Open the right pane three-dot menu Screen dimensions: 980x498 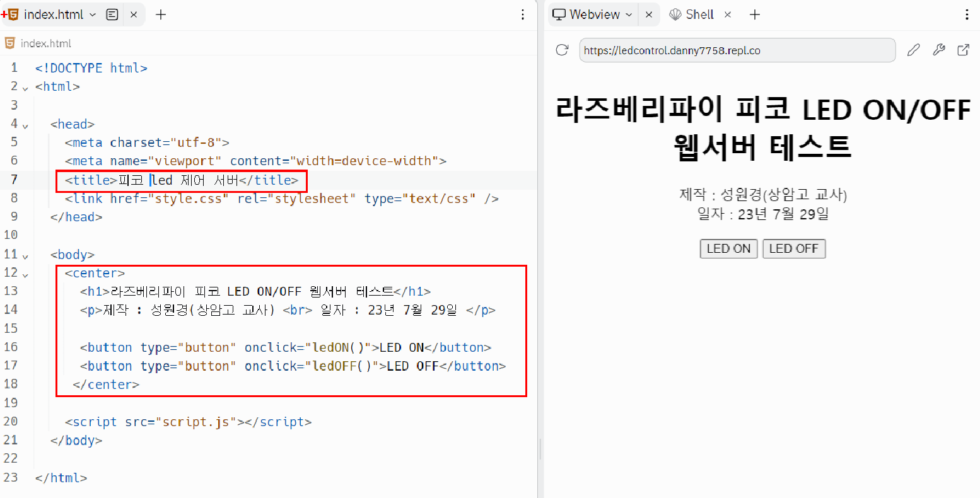(967, 14)
